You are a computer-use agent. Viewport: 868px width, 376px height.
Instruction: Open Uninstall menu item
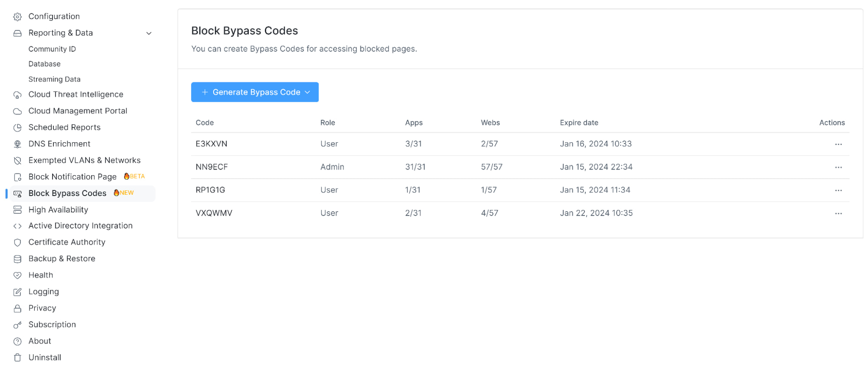pyautogui.click(x=45, y=358)
